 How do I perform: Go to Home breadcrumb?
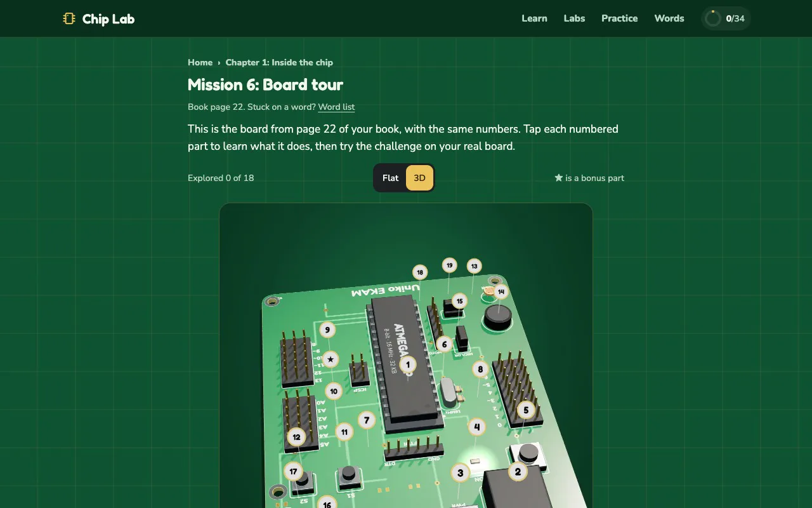(200, 62)
